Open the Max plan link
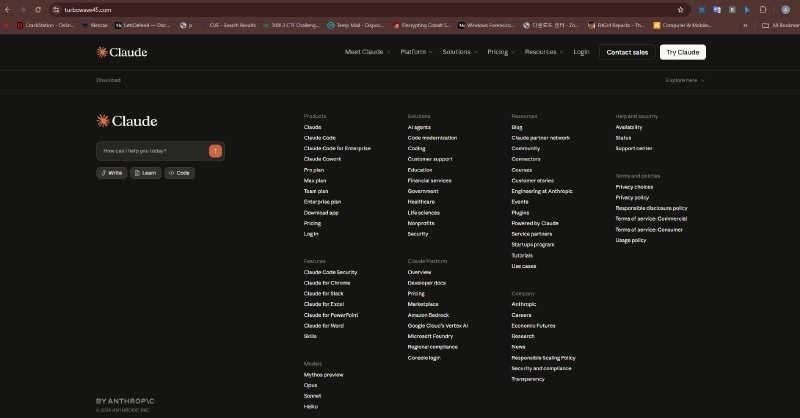The height and width of the screenshot is (418, 800). tap(315, 181)
